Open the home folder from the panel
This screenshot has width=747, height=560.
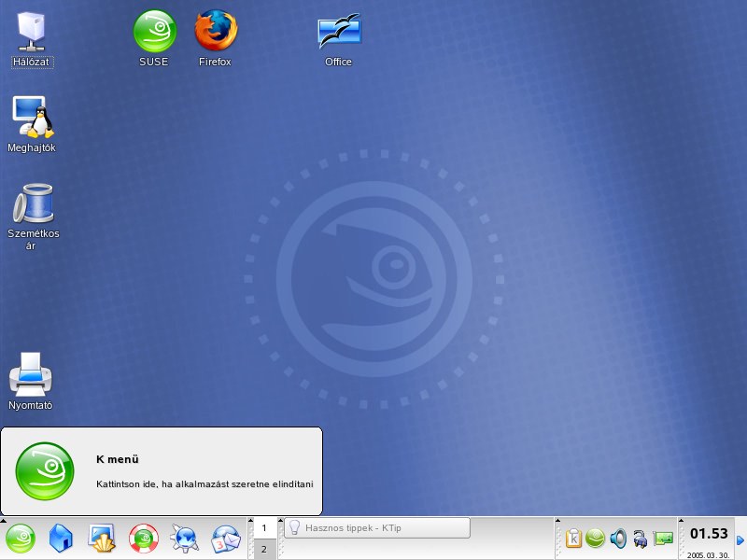(x=61, y=539)
